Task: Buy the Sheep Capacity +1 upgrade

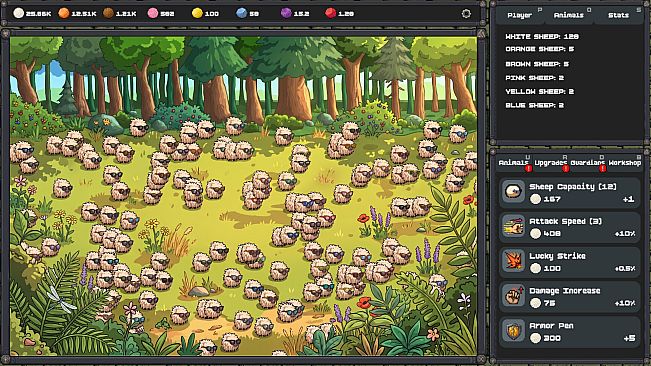Action: pyautogui.click(x=569, y=192)
